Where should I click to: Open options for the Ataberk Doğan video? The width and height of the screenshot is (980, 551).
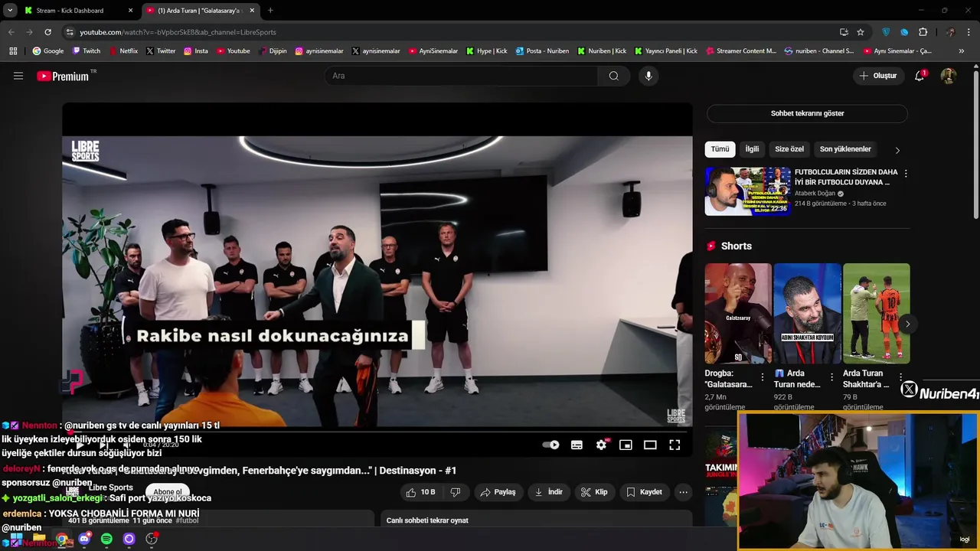point(906,174)
